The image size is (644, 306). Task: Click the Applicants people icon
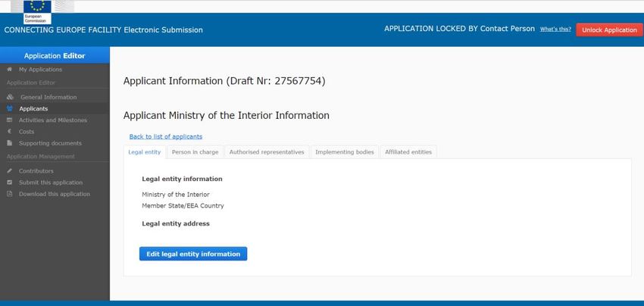(10, 109)
